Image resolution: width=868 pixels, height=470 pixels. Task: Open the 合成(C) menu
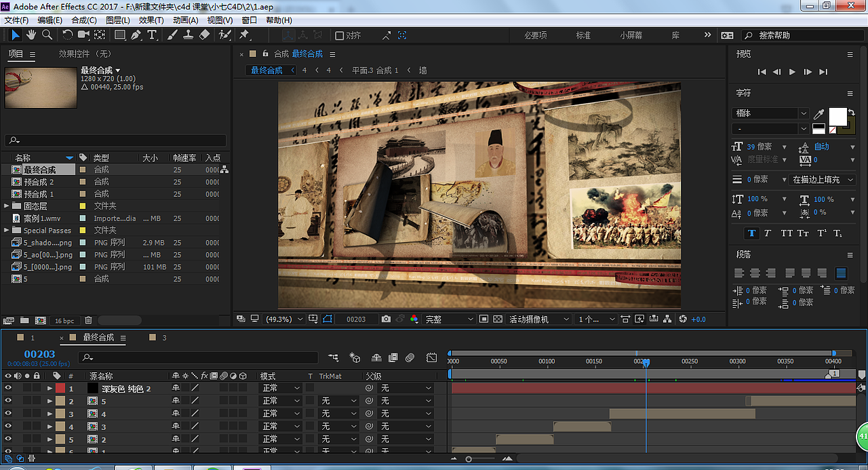(x=84, y=20)
